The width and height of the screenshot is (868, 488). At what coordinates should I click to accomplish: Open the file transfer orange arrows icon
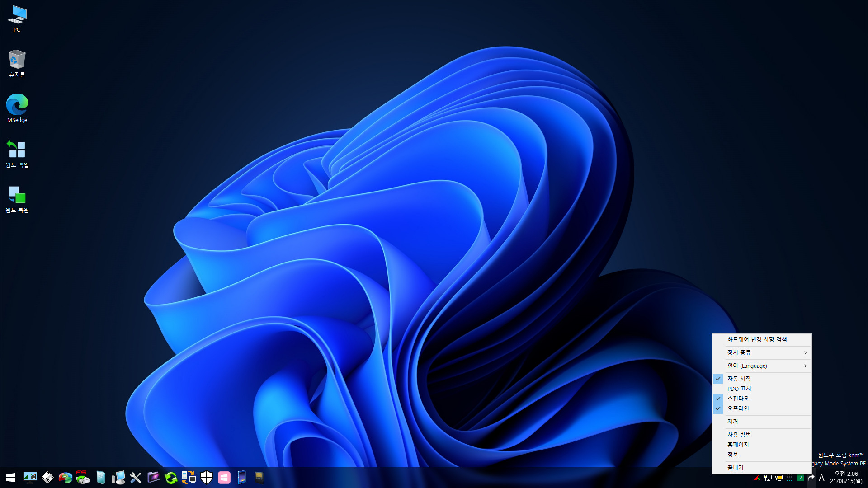(189, 478)
